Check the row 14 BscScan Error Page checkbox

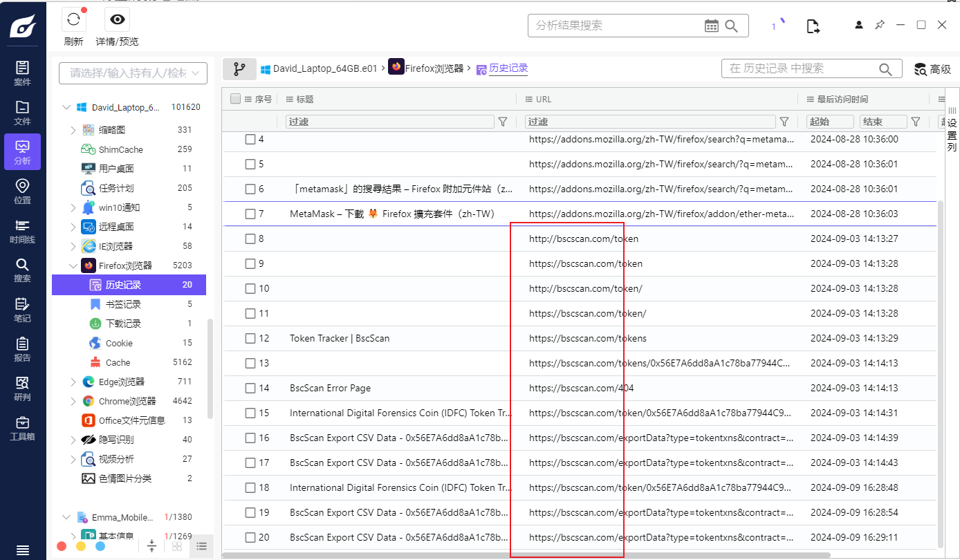pos(250,388)
